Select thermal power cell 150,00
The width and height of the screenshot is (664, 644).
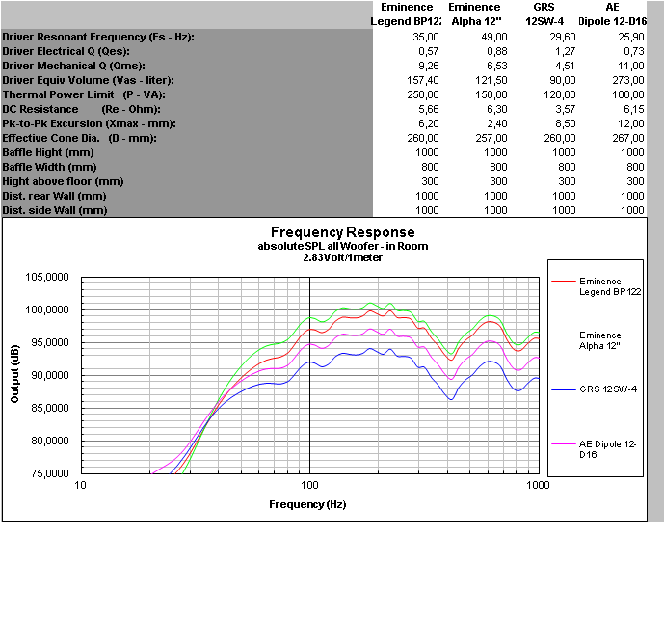tap(491, 94)
